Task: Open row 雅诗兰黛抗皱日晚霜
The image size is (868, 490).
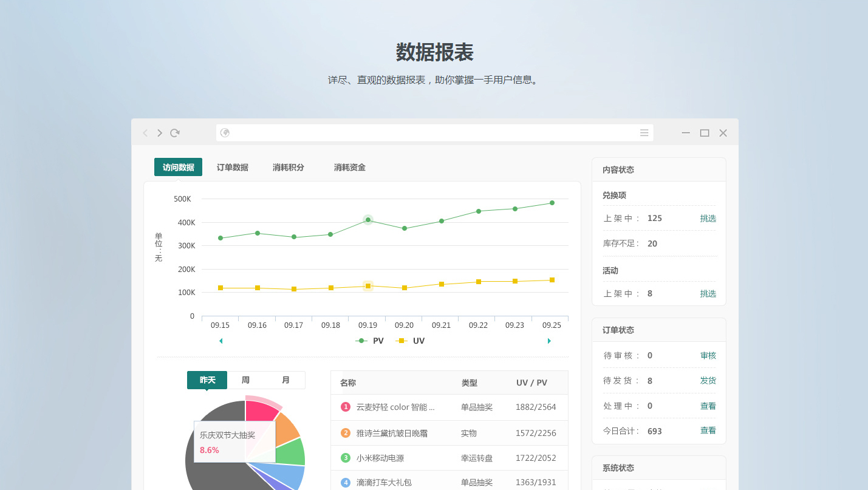Action: point(449,433)
